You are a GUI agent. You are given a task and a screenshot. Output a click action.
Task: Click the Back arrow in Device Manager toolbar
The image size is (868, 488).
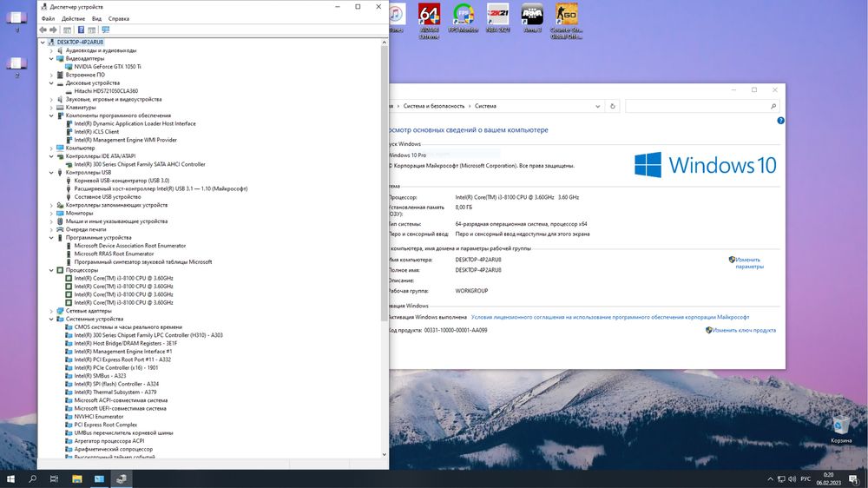pos(43,30)
